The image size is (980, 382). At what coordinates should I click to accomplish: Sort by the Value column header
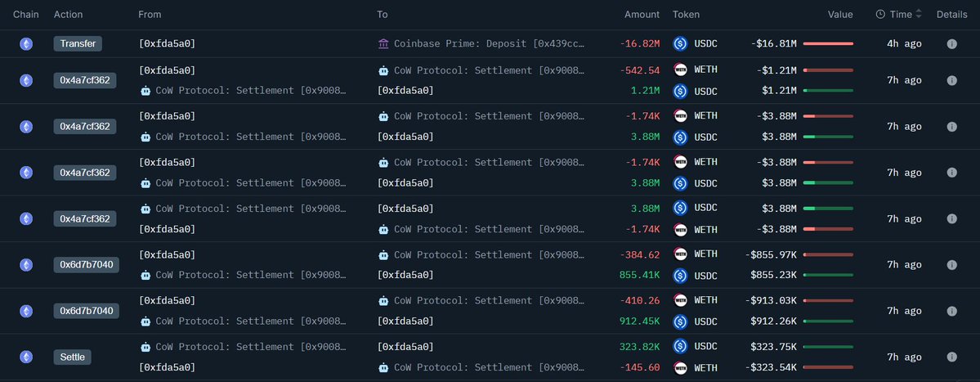(840, 15)
